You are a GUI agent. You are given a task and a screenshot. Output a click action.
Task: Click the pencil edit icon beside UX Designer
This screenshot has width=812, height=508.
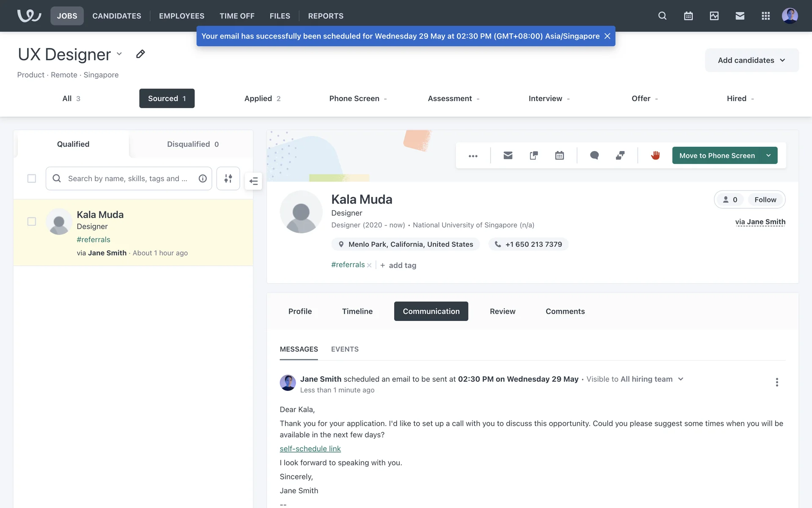(140, 54)
